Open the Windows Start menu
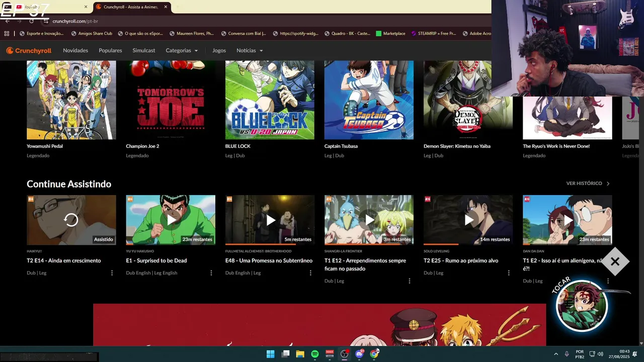The image size is (644, 362). pos(270,354)
